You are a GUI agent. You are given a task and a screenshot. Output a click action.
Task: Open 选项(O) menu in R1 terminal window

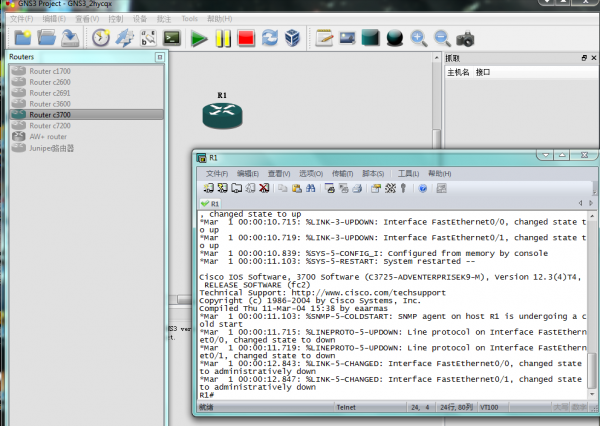(311, 174)
